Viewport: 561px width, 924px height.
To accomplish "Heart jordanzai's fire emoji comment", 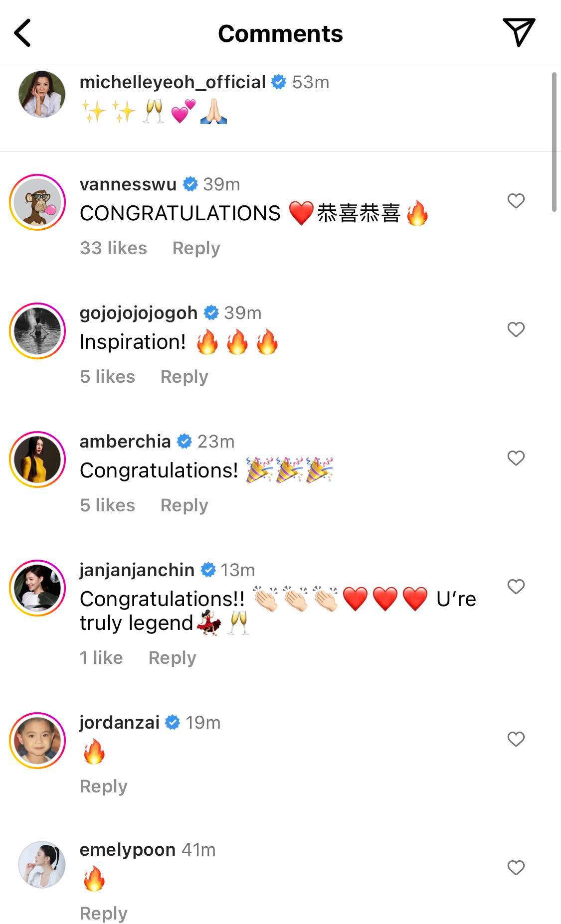I will pos(516,739).
